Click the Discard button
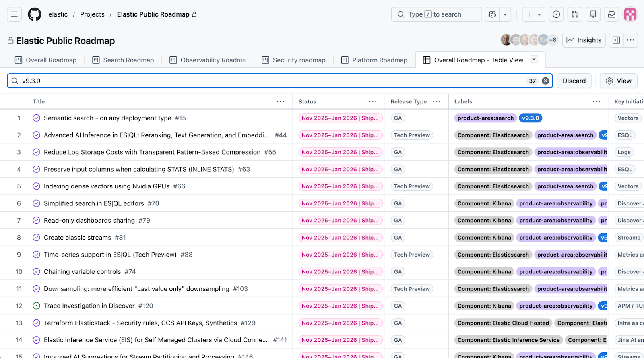 click(574, 81)
